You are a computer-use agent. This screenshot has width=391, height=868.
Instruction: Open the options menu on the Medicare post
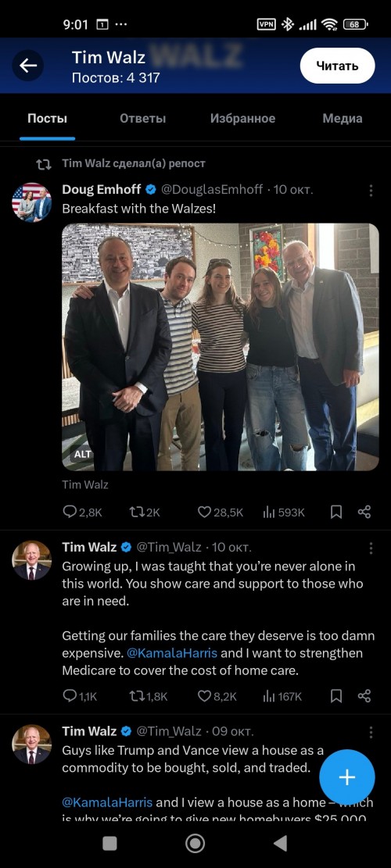pos(371,548)
